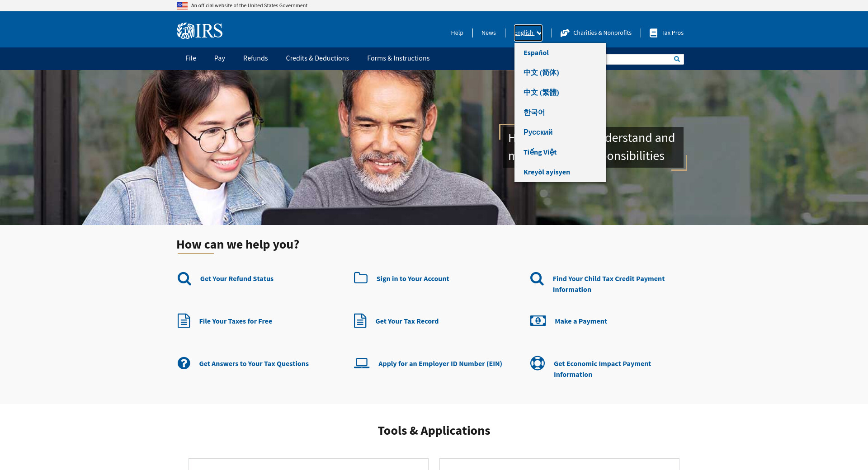Click the laptop icon beside Apply for an EIN
The height and width of the screenshot is (470, 868).
click(x=361, y=363)
